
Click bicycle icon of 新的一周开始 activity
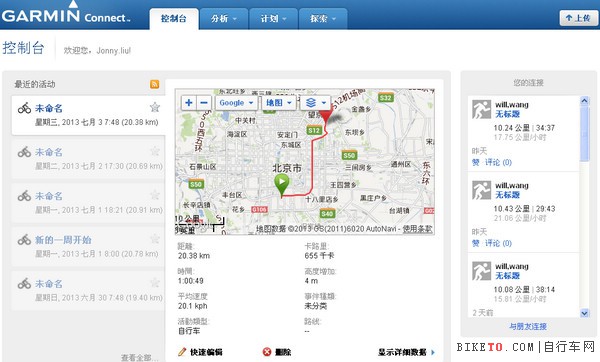24,240
